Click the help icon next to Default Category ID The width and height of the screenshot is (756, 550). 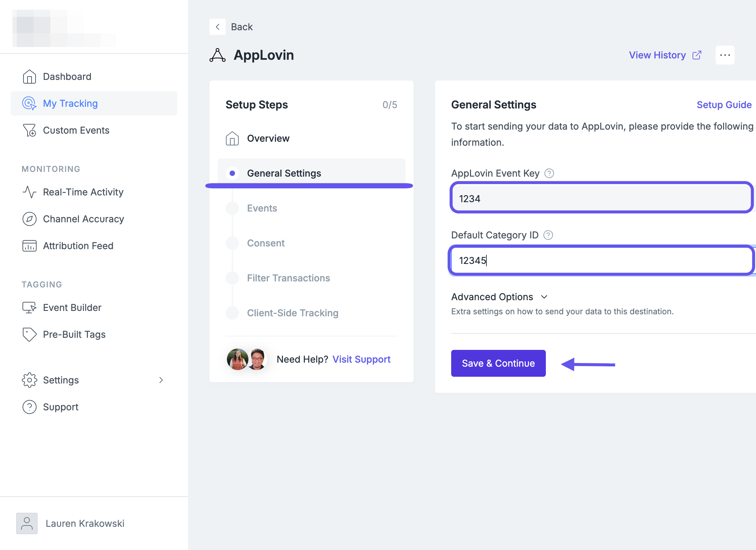[x=548, y=235]
